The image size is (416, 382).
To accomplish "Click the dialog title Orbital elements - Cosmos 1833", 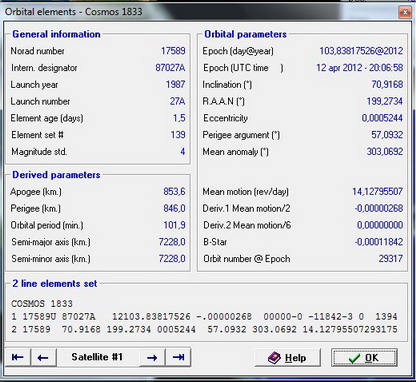I will click(74, 12).
